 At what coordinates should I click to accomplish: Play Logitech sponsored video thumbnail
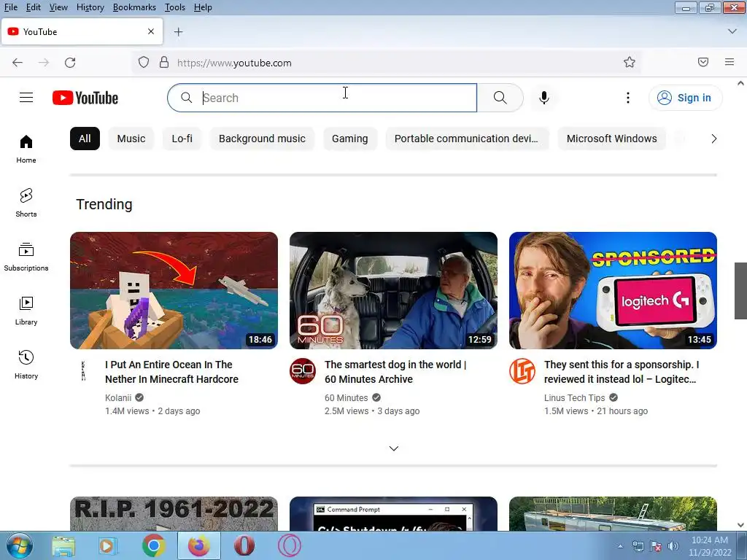613,290
